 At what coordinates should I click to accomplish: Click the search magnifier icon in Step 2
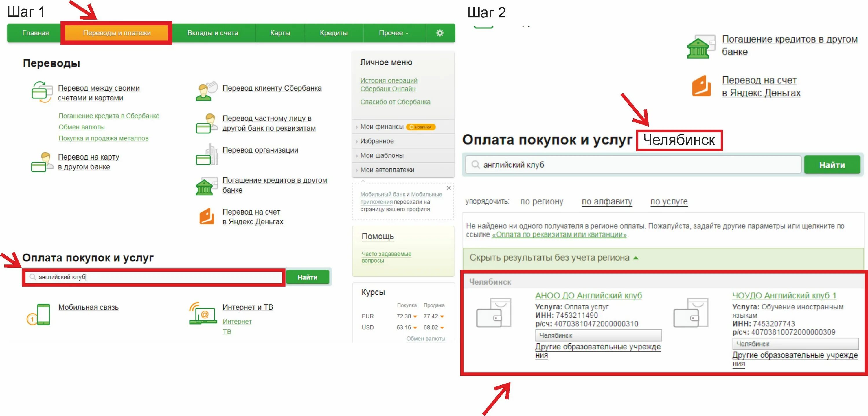click(x=475, y=164)
